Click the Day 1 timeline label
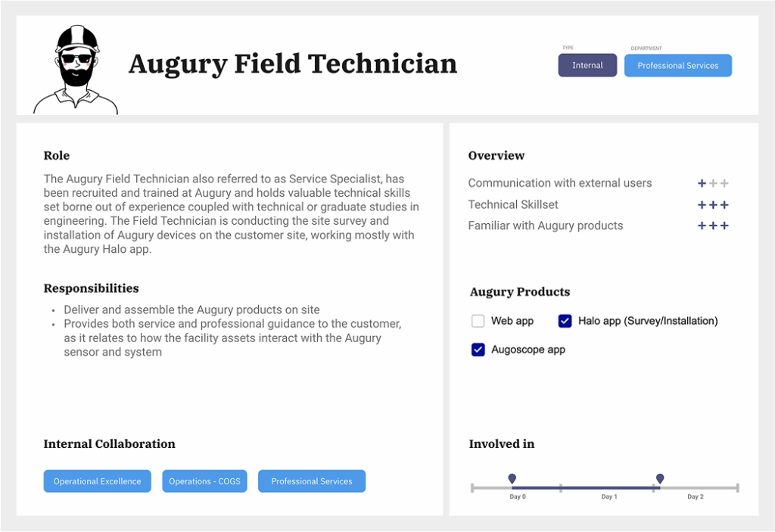 point(609,496)
